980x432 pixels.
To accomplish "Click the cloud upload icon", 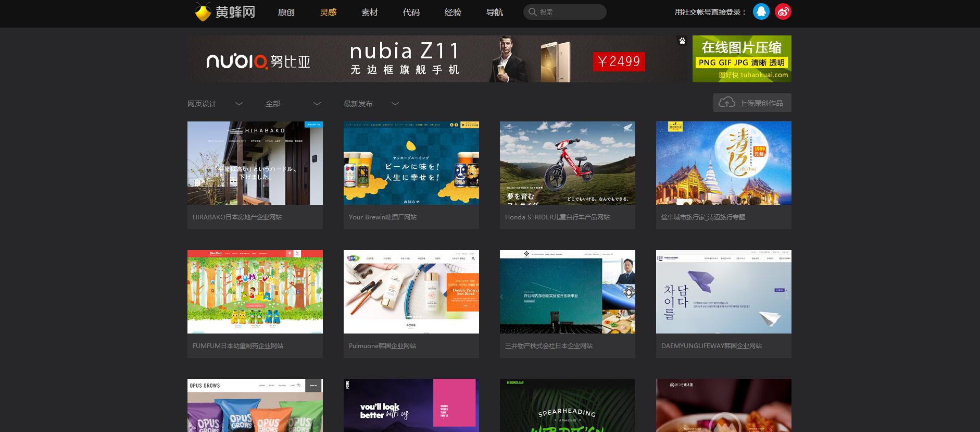I will point(727,103).
